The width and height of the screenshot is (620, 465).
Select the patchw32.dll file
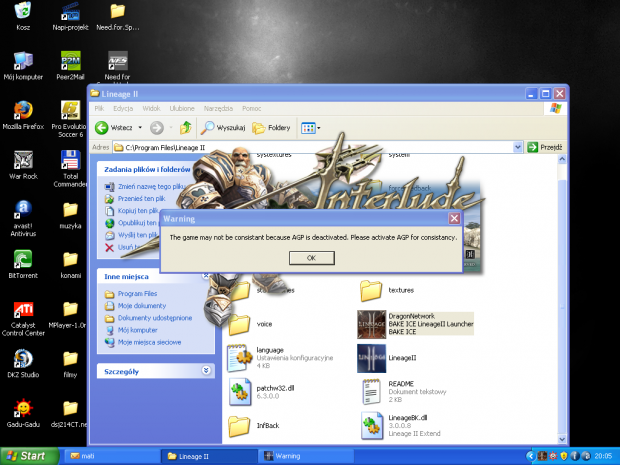point(261,392)
